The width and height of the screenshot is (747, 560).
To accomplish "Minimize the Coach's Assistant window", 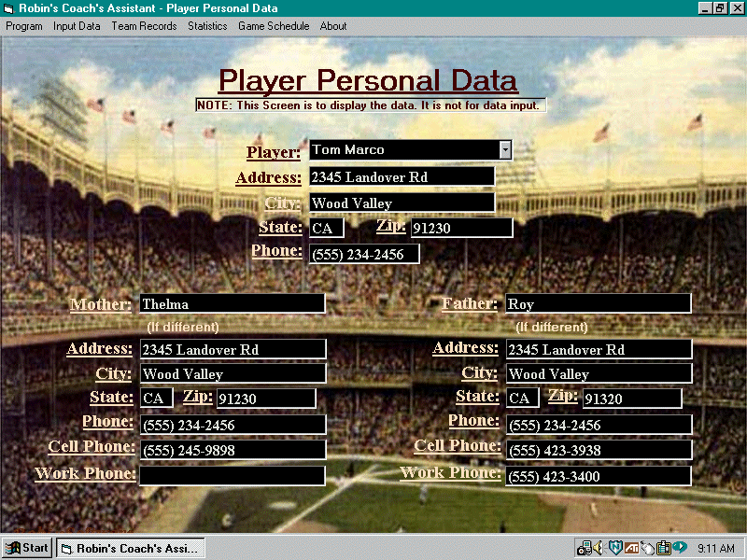I will [x=705, y=8].
